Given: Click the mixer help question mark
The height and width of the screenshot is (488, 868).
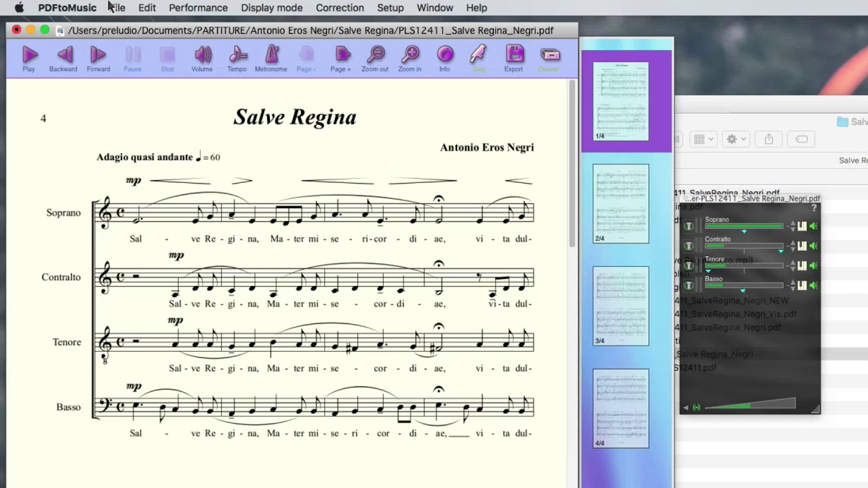Looking at the screenshot, I should click(x=814, y=208).
